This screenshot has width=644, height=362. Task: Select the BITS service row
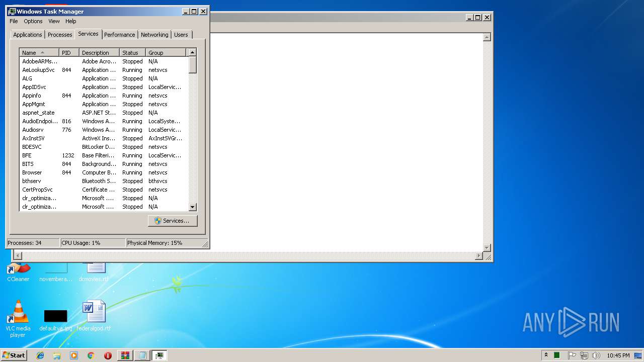point(104,164)
